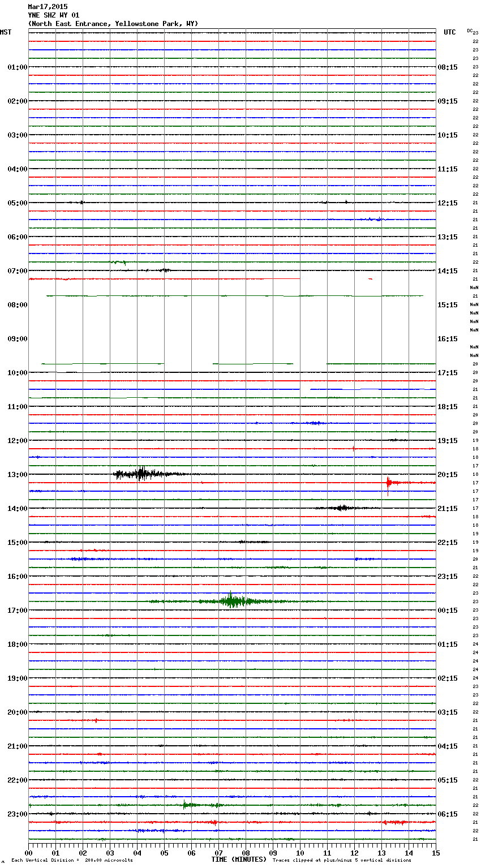
Task: Click minute tick label 10 on x-axis
Action: click(300, 853)
